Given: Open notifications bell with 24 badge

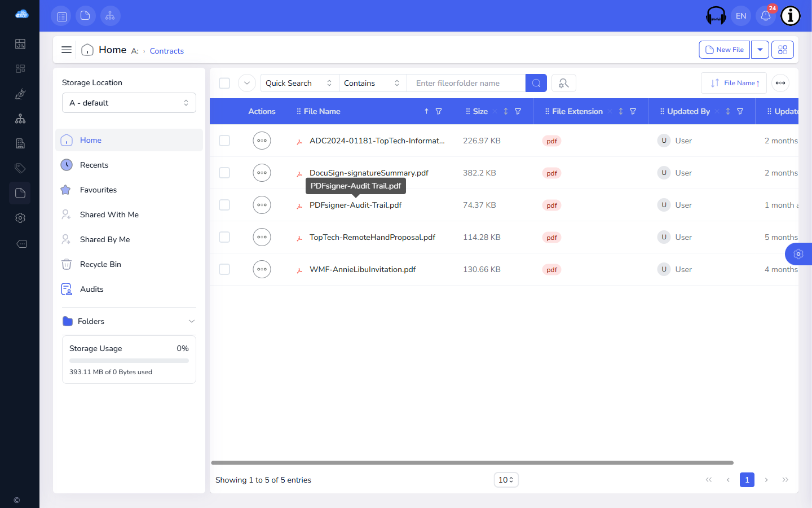Looking at the screenshot, I should 766,16.
